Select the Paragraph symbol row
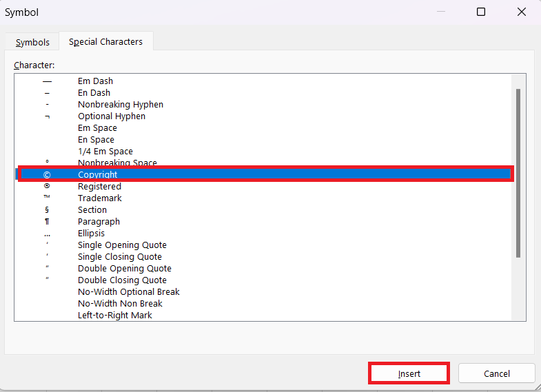The height and width of the screenshot is (392, 541). 263,222
